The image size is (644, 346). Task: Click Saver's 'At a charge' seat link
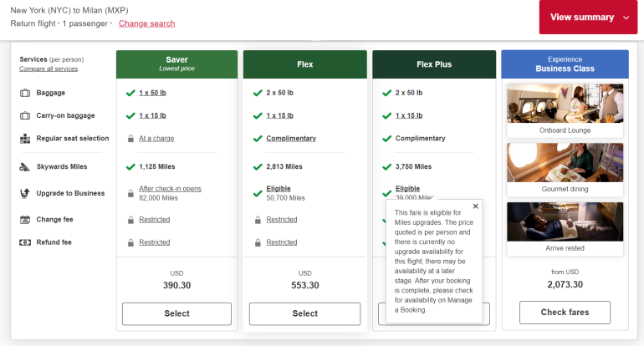click(x=156, y=139)
